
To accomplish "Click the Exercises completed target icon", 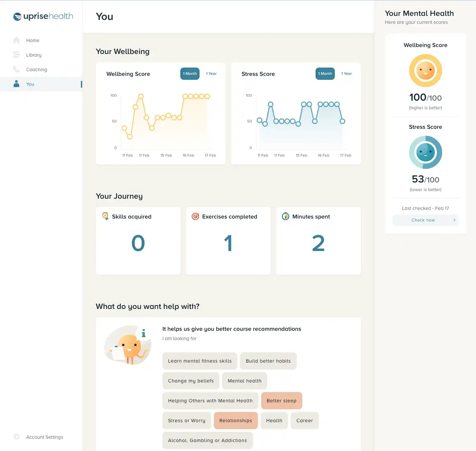I will [196, 216].
